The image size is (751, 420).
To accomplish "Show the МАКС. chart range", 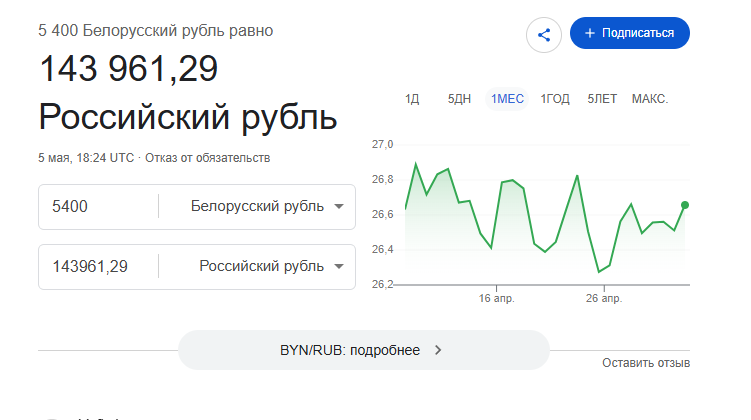I will pyautogui.click(x=649, y=99).
